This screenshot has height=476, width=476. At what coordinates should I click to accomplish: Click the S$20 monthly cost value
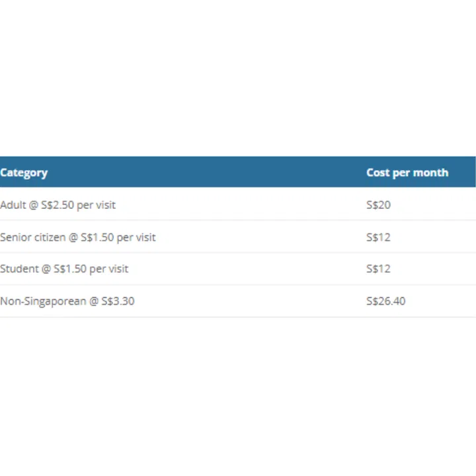pyautogui.click(x=379, y=205)
